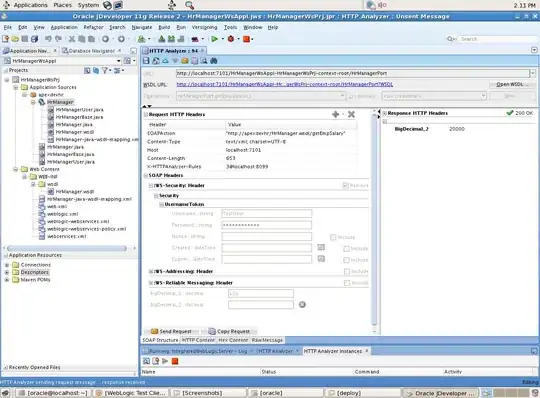Open the Refactor menu
Image resolution: width=540 pixels, height=398 pixels.
pos(93,27)
